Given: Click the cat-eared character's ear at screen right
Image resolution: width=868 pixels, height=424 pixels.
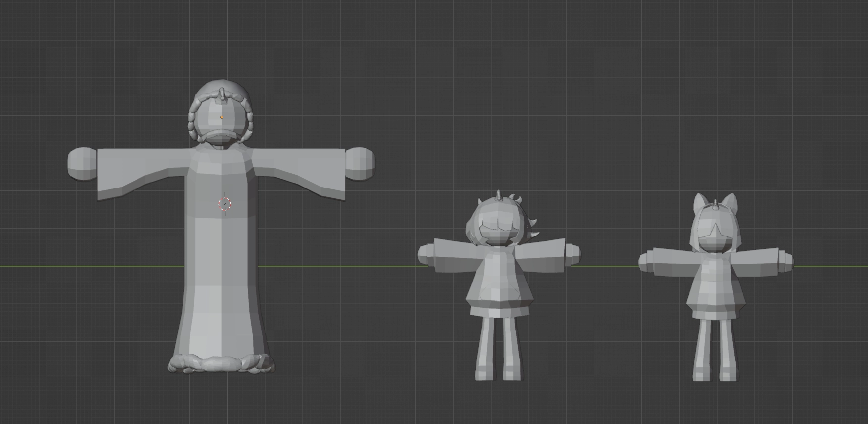Looking at the screenshot, I should 730,203.
